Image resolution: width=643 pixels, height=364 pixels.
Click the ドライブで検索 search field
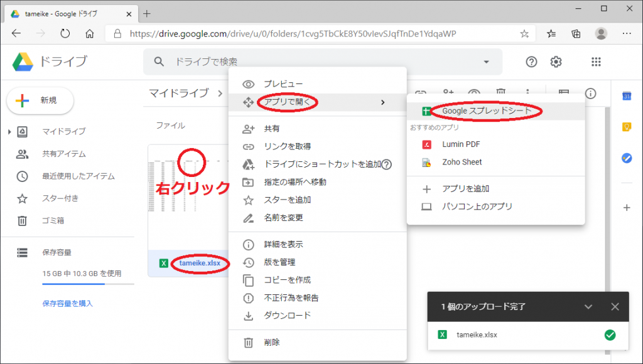click(314, 62)
